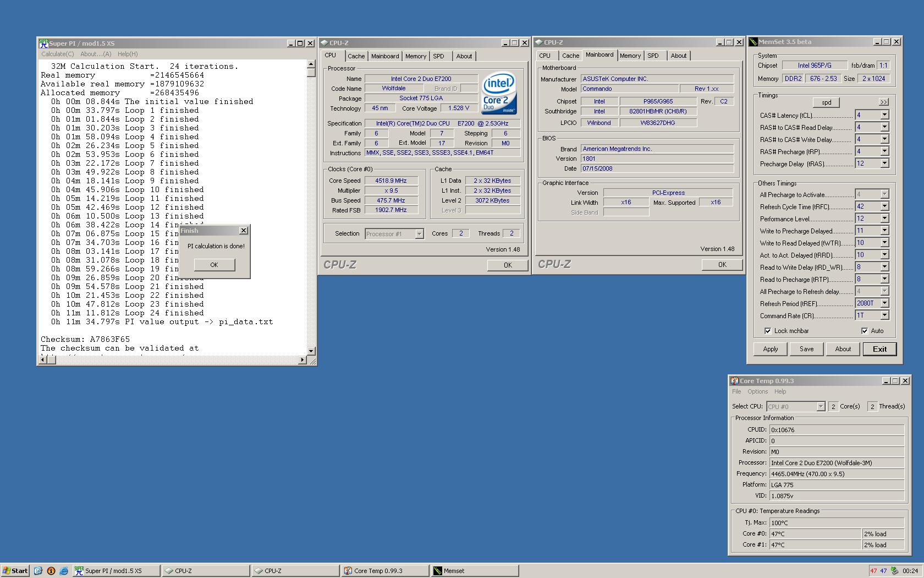
Task: Open the Command Rate (CR) dropdown
Action: (884, 315)
